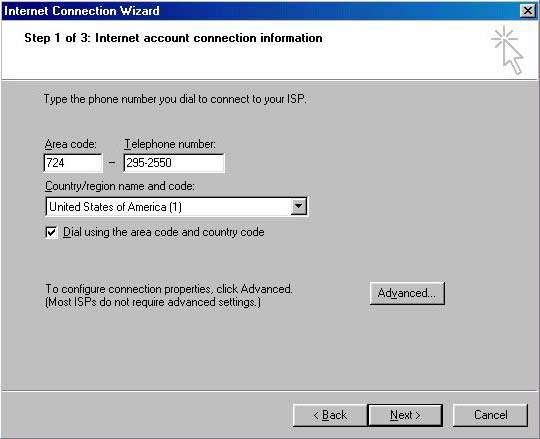
Task: Focus the Area code field containing 724
Action: click(73, 163)
